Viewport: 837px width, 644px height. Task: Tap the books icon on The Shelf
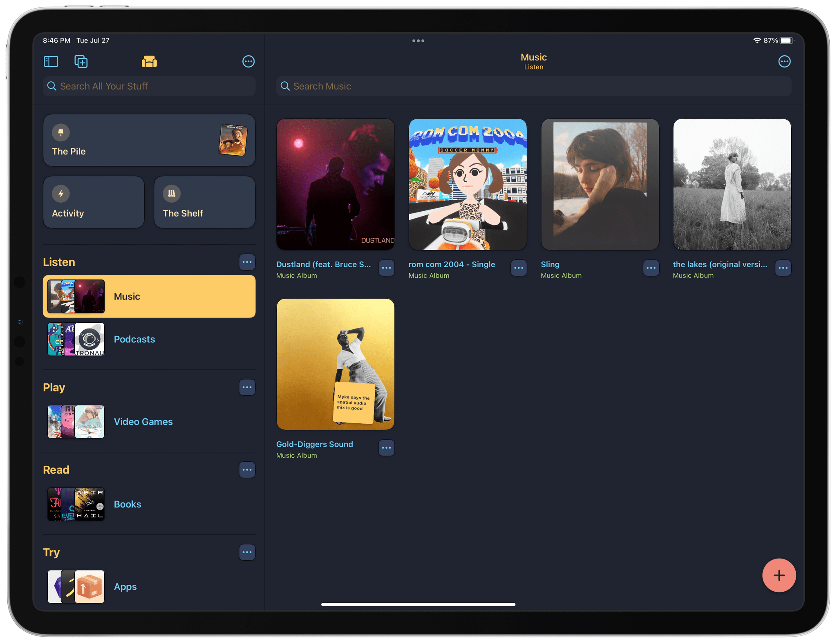click(172, 194)
